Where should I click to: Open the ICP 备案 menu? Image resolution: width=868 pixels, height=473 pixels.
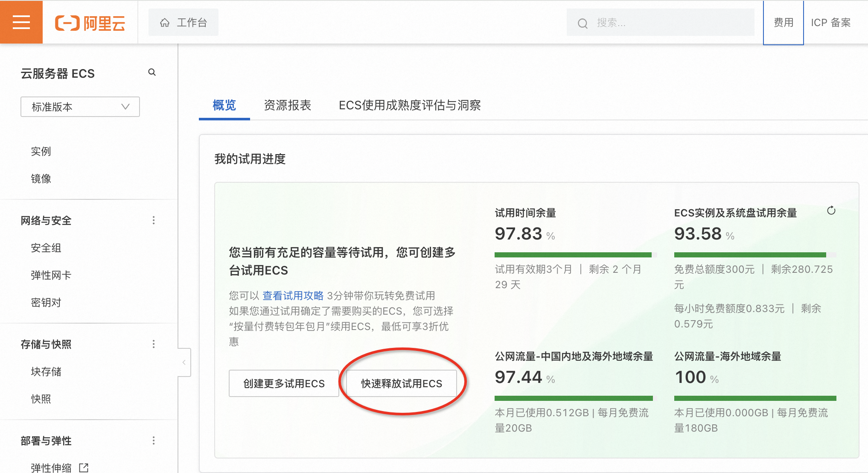point(830,23)
